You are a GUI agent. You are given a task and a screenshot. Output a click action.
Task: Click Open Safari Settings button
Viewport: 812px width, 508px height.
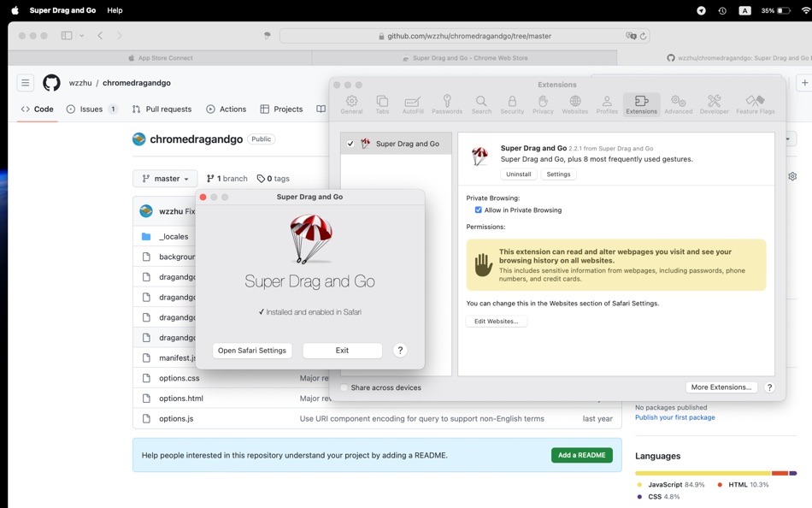[x=252, y=351]
